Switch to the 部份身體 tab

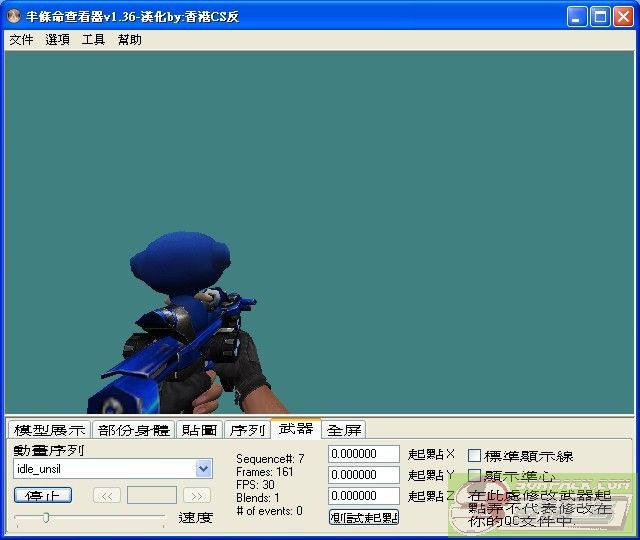(x=134, y=430)
